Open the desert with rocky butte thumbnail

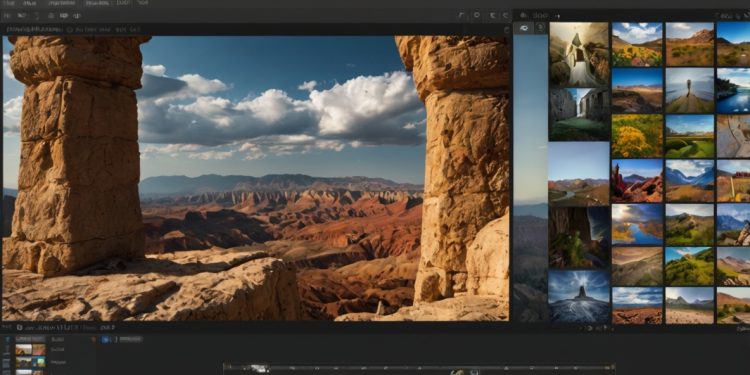[x=690, y=44]
